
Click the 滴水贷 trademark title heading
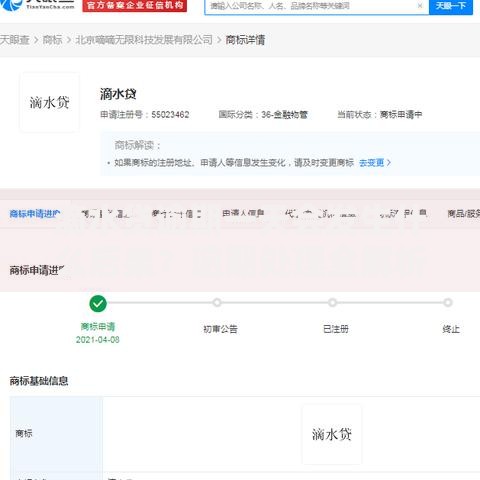(x=118, y=94)
